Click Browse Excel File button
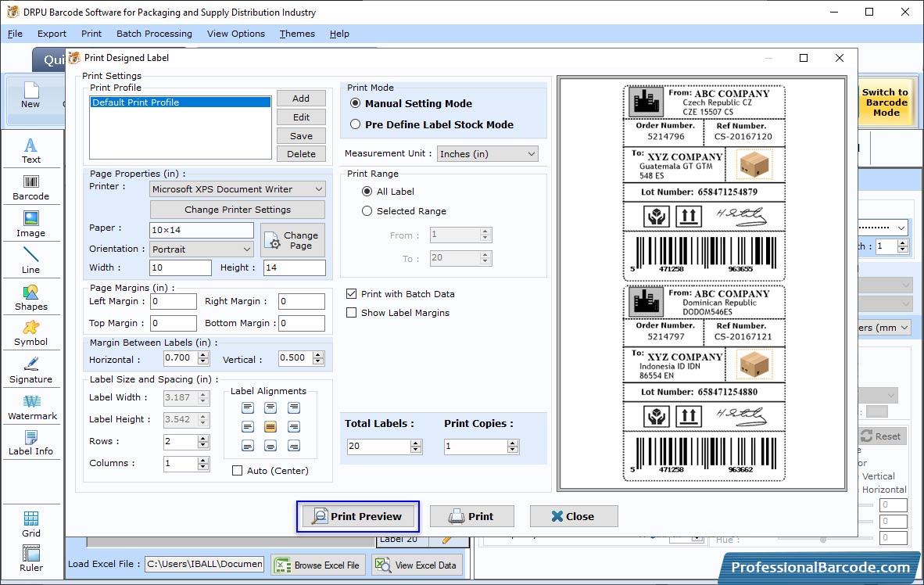924x585 pixels. point(318,565)
